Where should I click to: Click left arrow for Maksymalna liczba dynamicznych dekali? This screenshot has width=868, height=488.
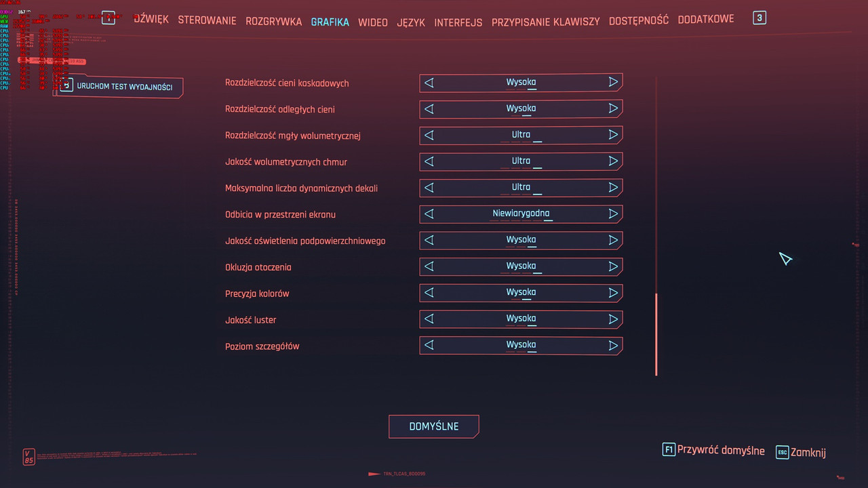tap(429, 188)
